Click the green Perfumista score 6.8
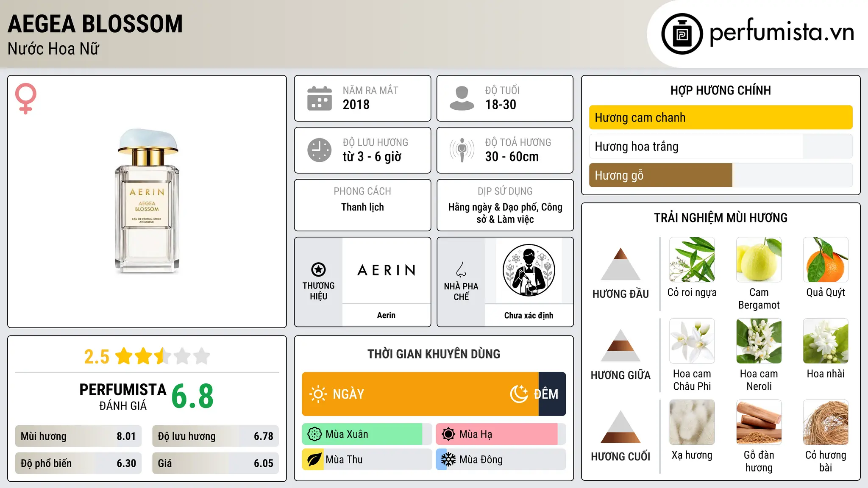 192,396
